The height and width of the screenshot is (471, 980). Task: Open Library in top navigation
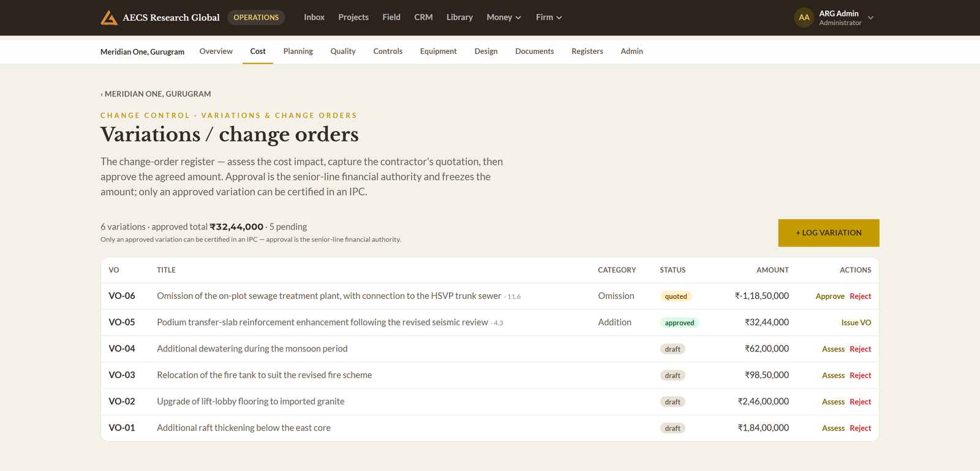pyautogui.click(x=459, y=17)
